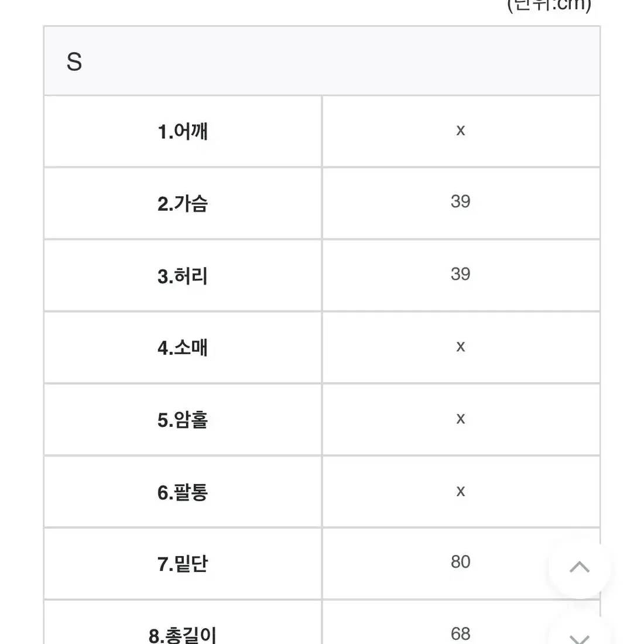644x644 pixels.
Task: Click the 7.밑단 label cell
Action: pos(183,564)
